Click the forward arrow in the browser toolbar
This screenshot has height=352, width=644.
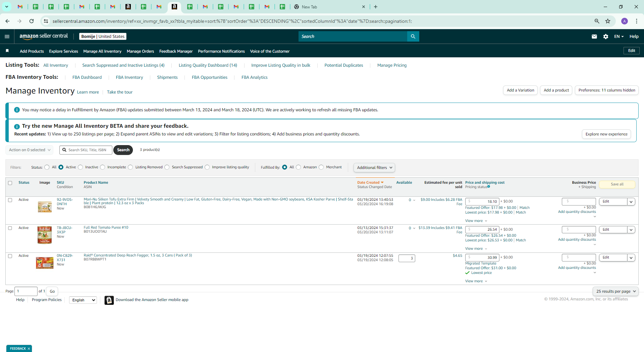tap(19, 21)
